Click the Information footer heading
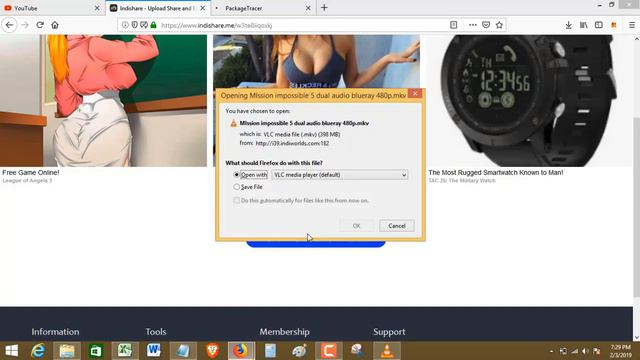Viewport: 640px width, 360px height. tap(56, 332)
